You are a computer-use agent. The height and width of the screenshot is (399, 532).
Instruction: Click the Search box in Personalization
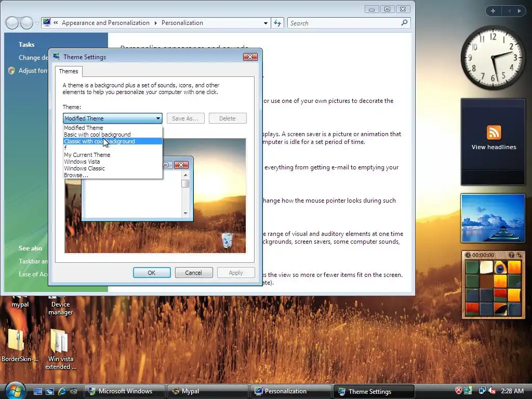(x=349, y=23)
